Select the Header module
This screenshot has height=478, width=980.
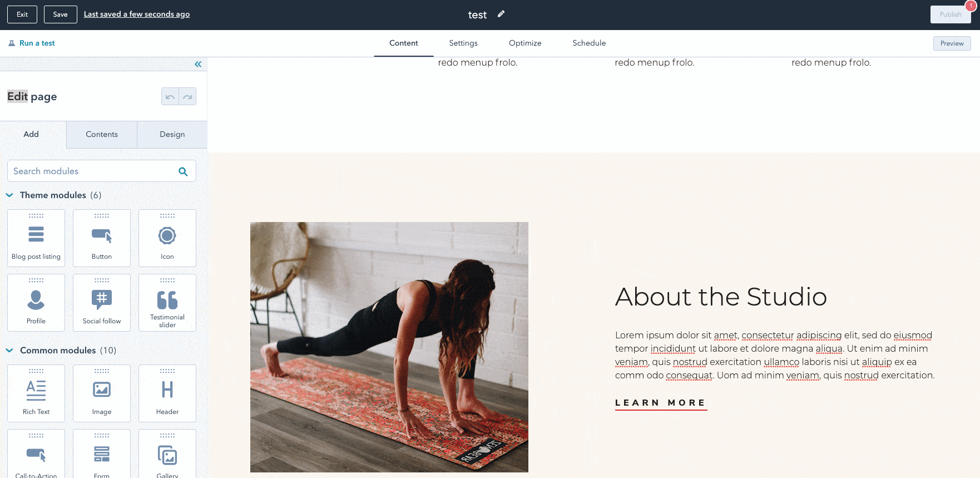tap(167, 393)
